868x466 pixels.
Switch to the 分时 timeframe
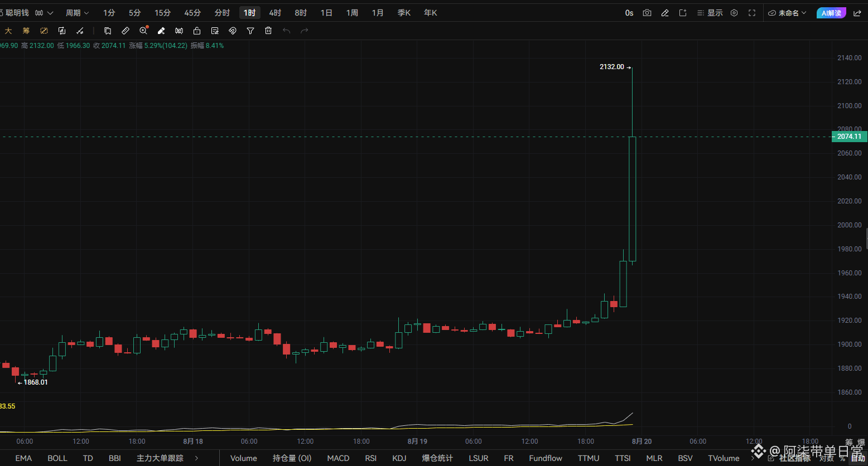click(x=222, y=13)
